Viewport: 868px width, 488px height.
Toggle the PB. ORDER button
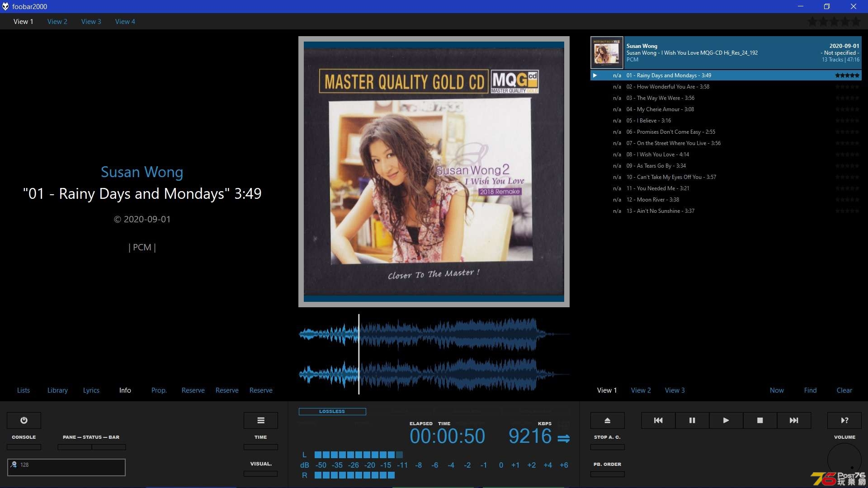(x=608, y=474)
